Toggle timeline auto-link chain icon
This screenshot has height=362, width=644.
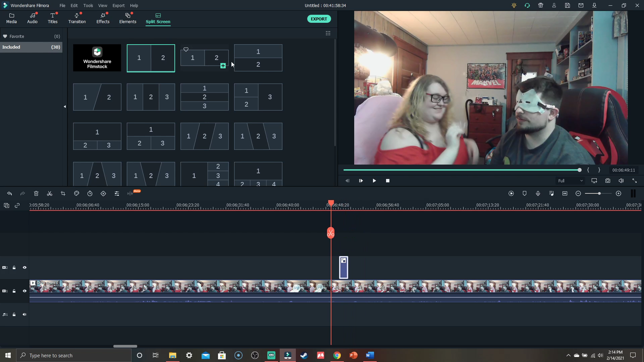tap(17, 205)
